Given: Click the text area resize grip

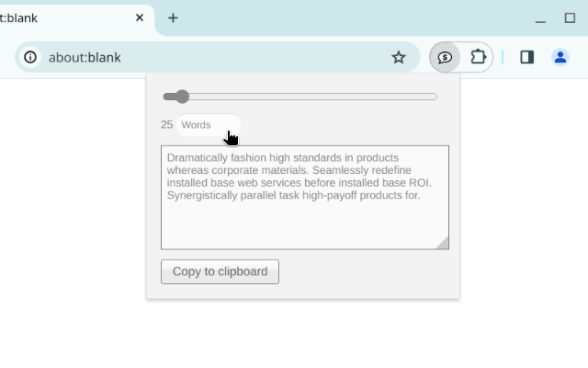Looking at the screenshot, I should click(x=443, y=244).
